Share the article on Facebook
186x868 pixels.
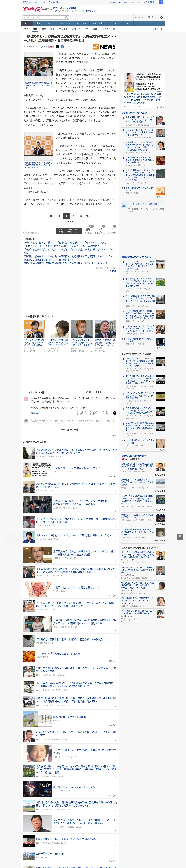pos(62,47)
